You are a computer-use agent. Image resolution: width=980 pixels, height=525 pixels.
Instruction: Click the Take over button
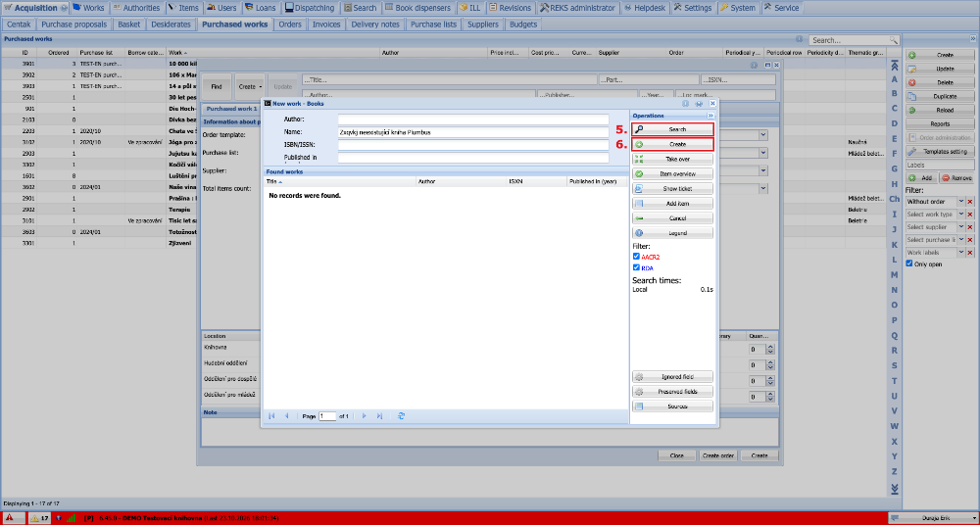[672, 159]
